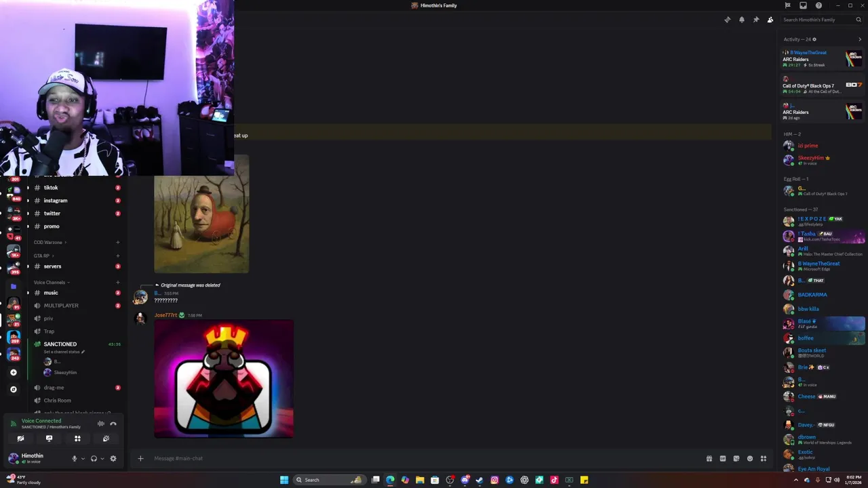
Task: Disconnect from the voice call
Action: coord(113,424)
